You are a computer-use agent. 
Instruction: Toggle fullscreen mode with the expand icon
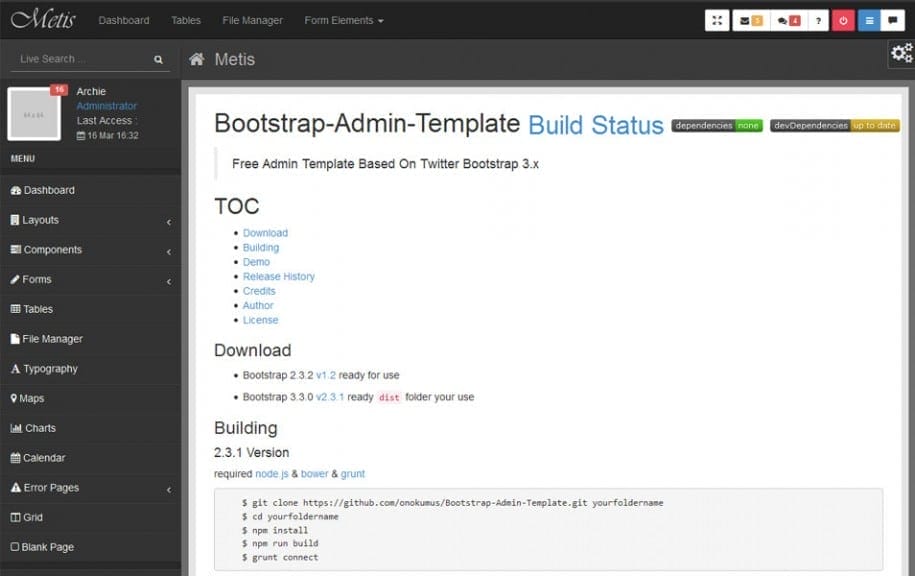pos(717,20)
